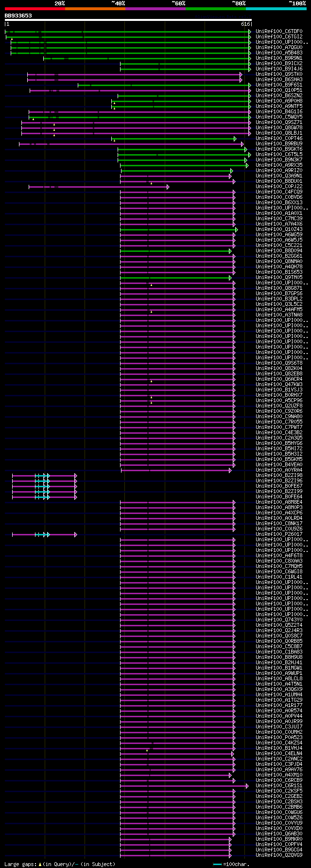Choose hit UniRef100_A9NTF5

click(279, 106)
